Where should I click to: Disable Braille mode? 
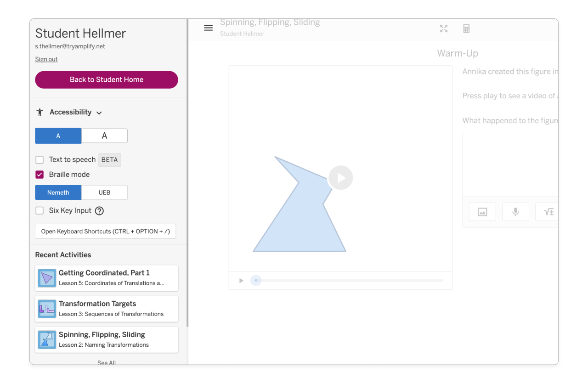40,175
